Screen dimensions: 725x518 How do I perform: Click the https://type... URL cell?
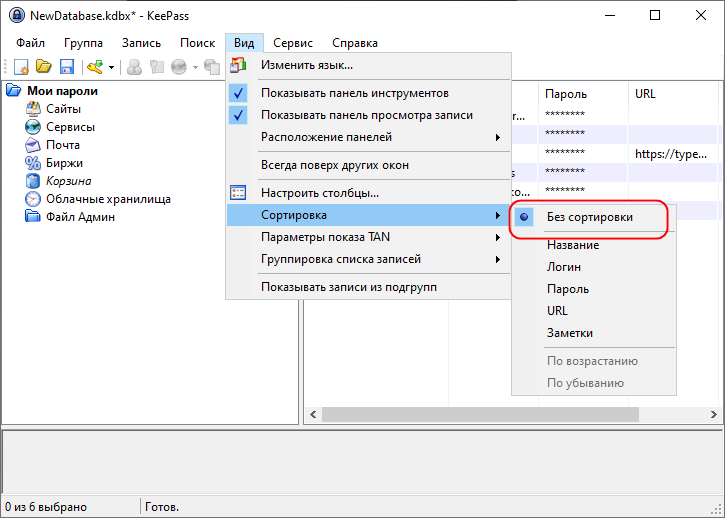(x=671, y=154)
